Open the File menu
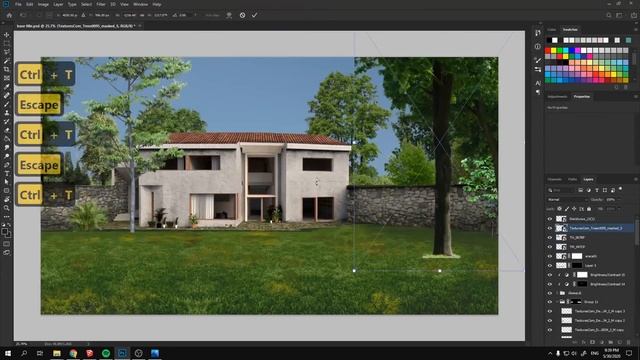 click(x=18, y=4)
